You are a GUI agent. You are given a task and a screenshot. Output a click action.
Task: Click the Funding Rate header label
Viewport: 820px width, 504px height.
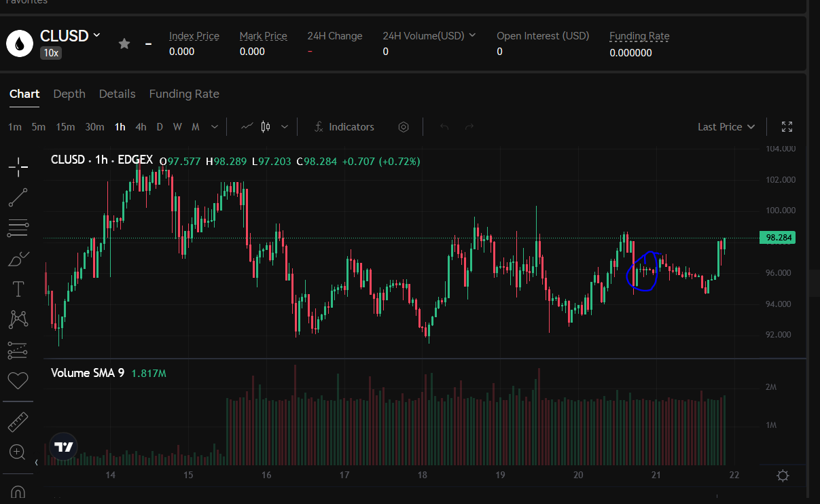pyautogui.click(x=639, y=36)
